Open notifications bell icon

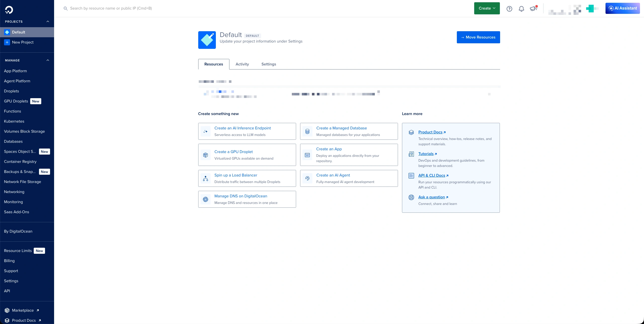click(x=521, y=9)
